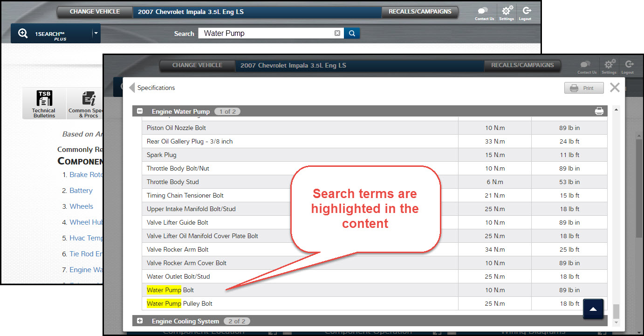Click Logout icon in front window

628,66
